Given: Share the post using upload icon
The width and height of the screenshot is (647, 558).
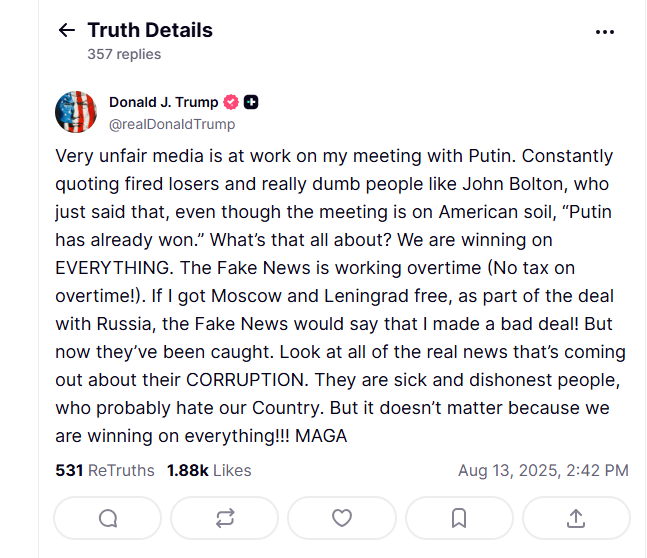Looking at the screenshot, I should coord(576,518).
